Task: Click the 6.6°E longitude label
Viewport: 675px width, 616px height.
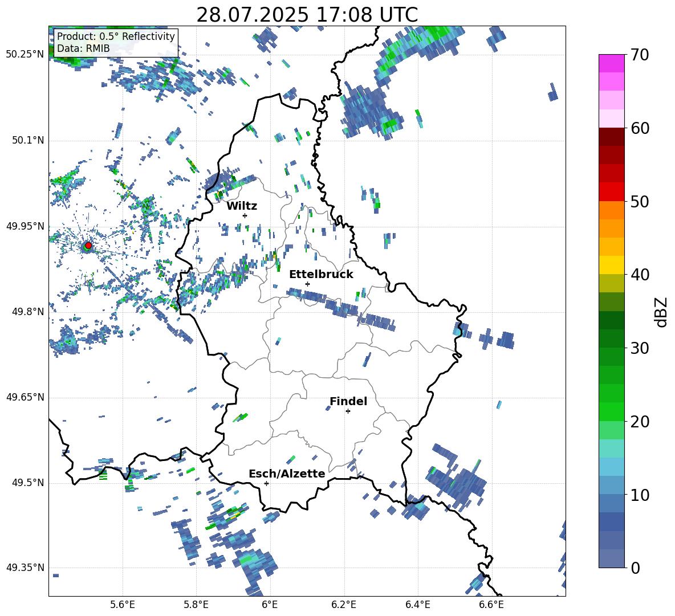Action: click(491, 605)
